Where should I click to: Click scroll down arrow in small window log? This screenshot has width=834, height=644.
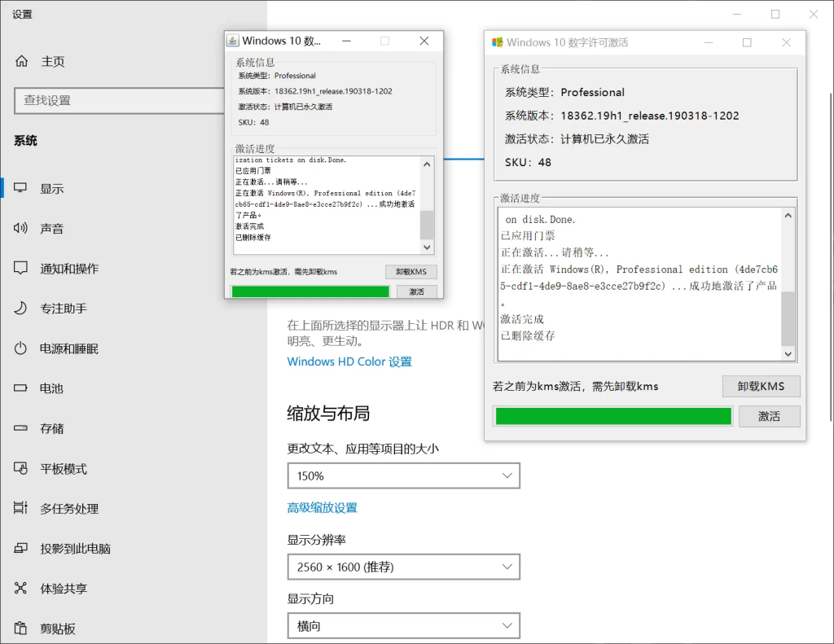click(427, 248)
